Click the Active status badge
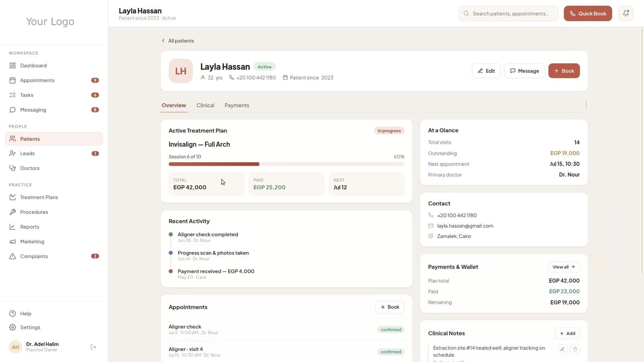 pos(264,67)
